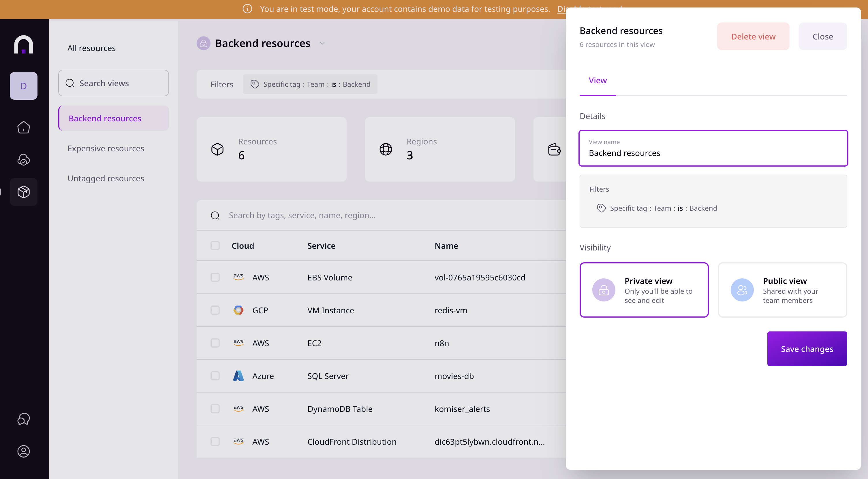868x479 pixels.
Task: Open the feedback chat bubble icon
Action: 23,419
